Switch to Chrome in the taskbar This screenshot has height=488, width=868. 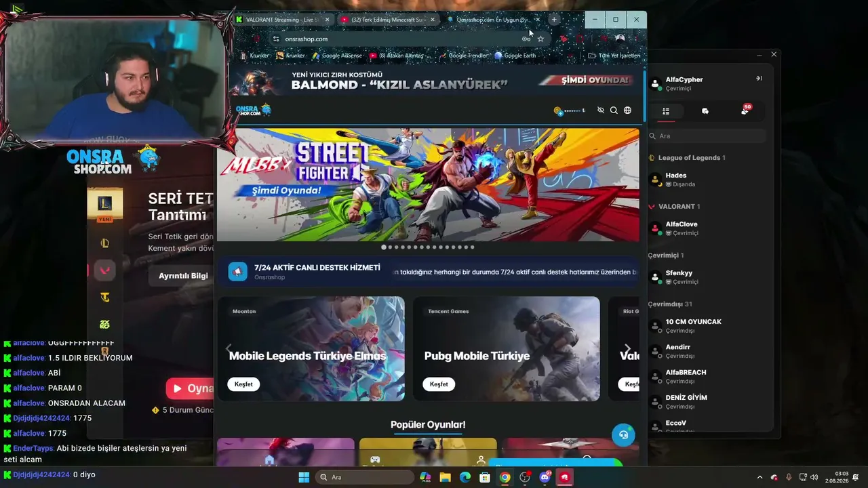click(505, 477)
